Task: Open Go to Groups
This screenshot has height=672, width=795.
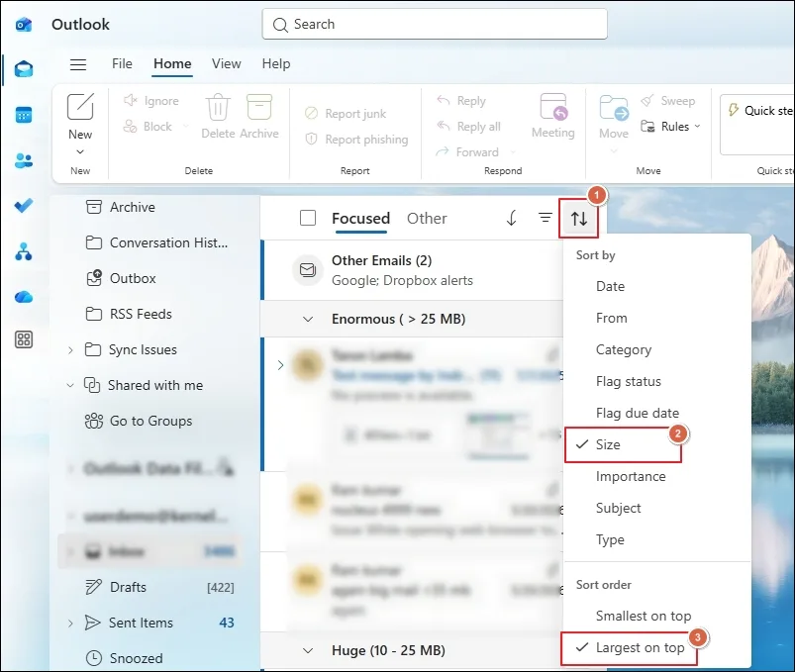Action: pos(139,421)
